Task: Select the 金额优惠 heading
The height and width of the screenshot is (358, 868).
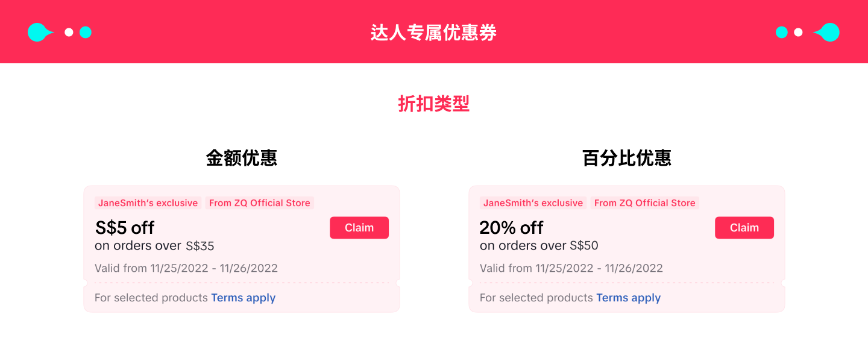Action: coord(242,158)
